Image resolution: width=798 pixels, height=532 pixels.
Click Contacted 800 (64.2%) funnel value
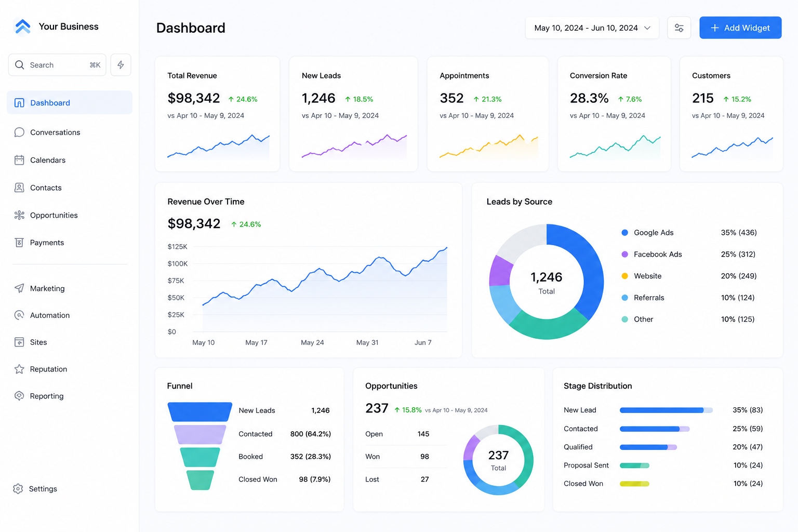311,434
